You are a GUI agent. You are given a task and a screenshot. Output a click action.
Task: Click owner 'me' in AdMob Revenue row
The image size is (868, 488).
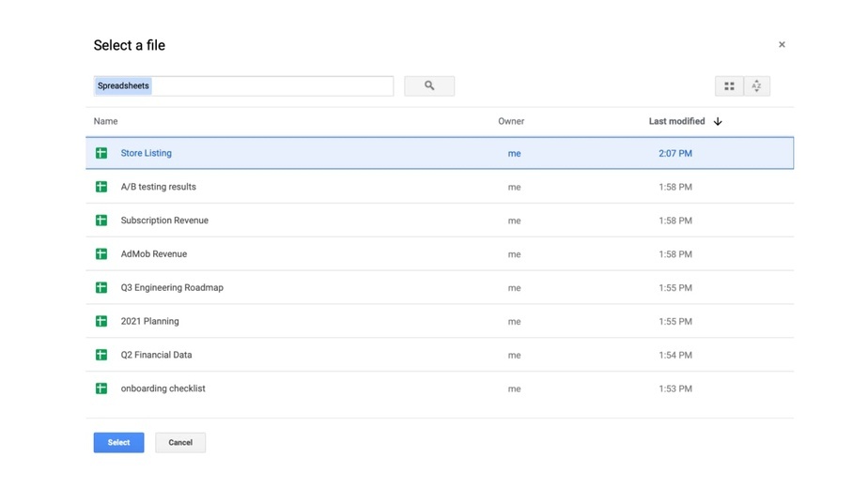(x=514, y=254)
